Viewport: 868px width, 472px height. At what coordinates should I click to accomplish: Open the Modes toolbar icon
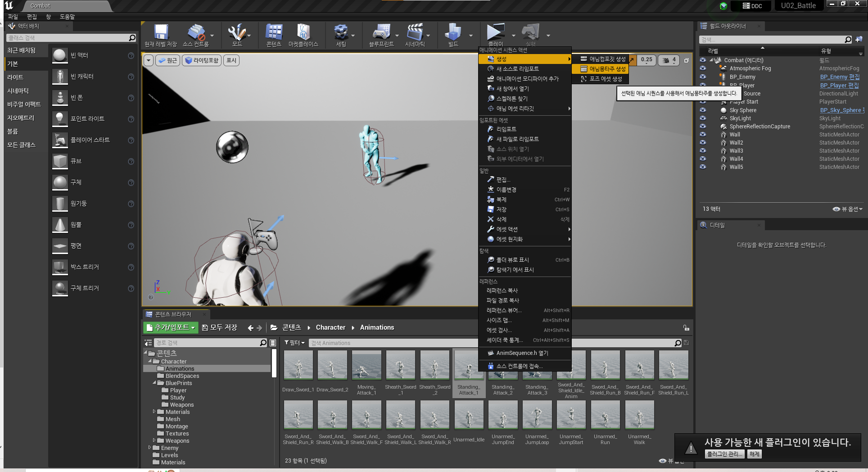click(236, 32)
